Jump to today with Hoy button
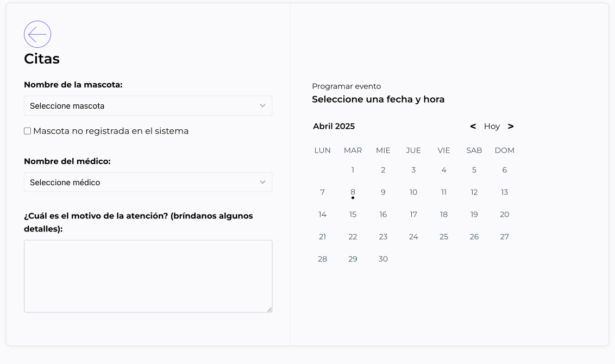Image resolution: width=615 pixels, height=364 pixels. (492, 126)
